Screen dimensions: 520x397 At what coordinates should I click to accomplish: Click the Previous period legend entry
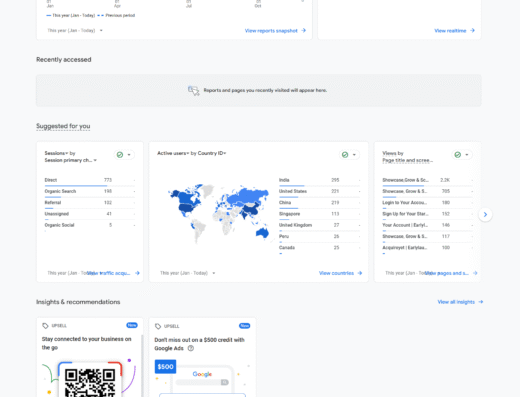116,15
